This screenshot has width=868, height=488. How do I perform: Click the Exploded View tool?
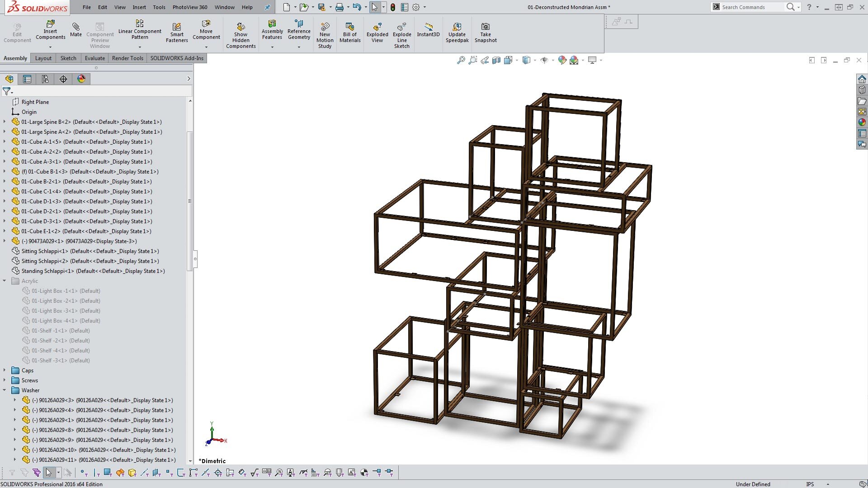coord(377,33)
